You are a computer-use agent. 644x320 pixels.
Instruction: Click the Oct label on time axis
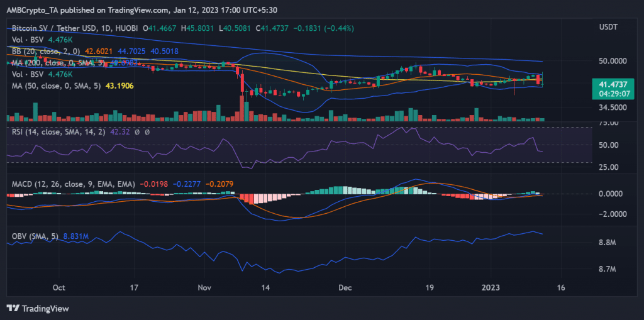pyautogui.click(x=60, y=288)
